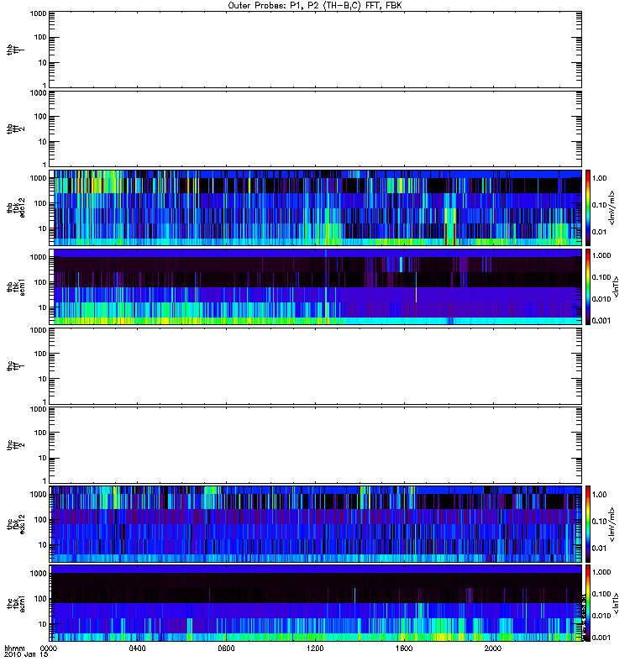This screenshot has width=630, height=672.
Task: Click the thc fbk scm1 spectrogram panel
Action: (315, 603)
